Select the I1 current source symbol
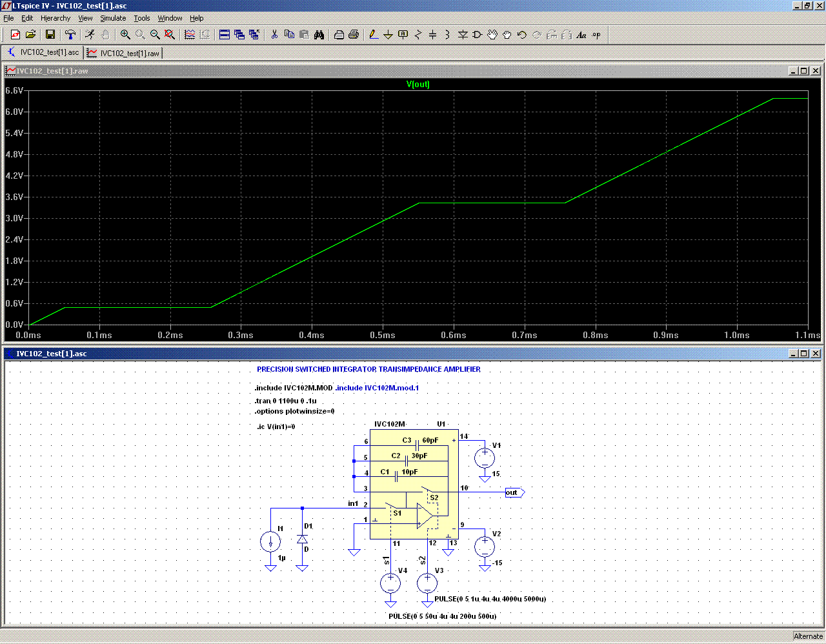The width and height of the screenshot is (826, 644). point(270,542)
